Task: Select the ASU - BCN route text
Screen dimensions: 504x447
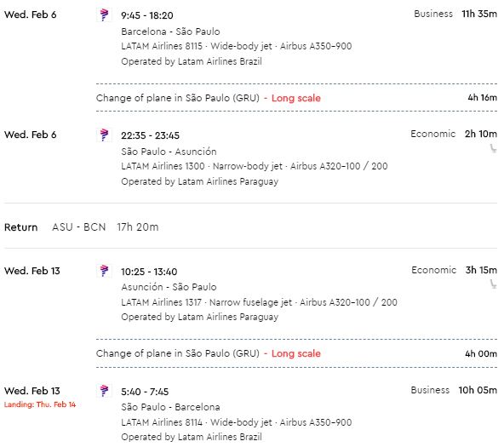Action: pyautogui.click(x=78, y=227)
